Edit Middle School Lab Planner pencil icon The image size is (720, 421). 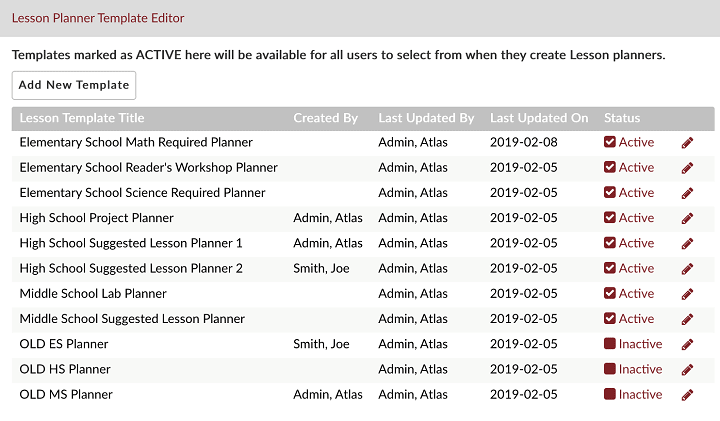(687, 294)
